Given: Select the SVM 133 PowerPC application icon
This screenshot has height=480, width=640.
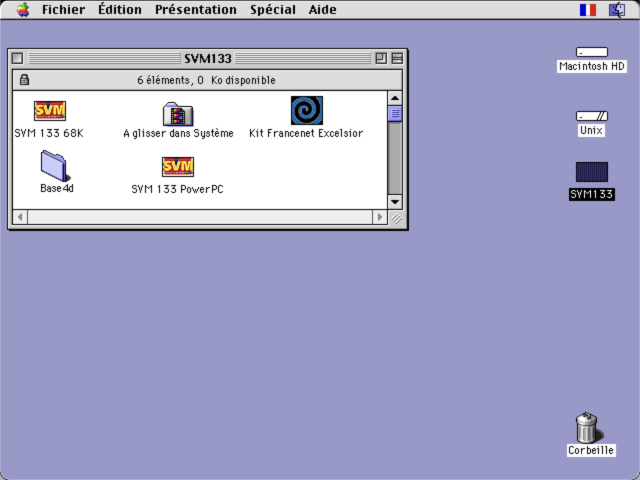Looking at the screenshot, I should [x=178, y=167].
